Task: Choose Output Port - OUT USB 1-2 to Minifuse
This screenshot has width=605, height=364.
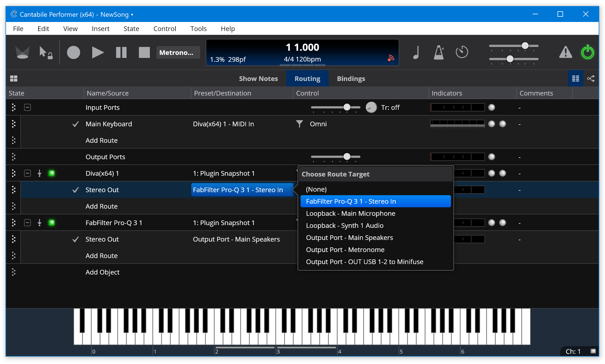Action: (x=376, y=262)
